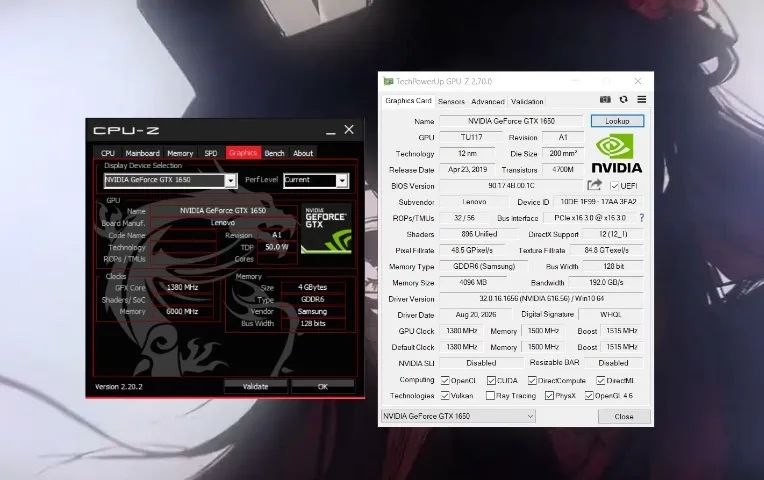Screen dimensions: 764x480
Task: Open the Bench tab in CPU-Z
Action: (274, 153)
